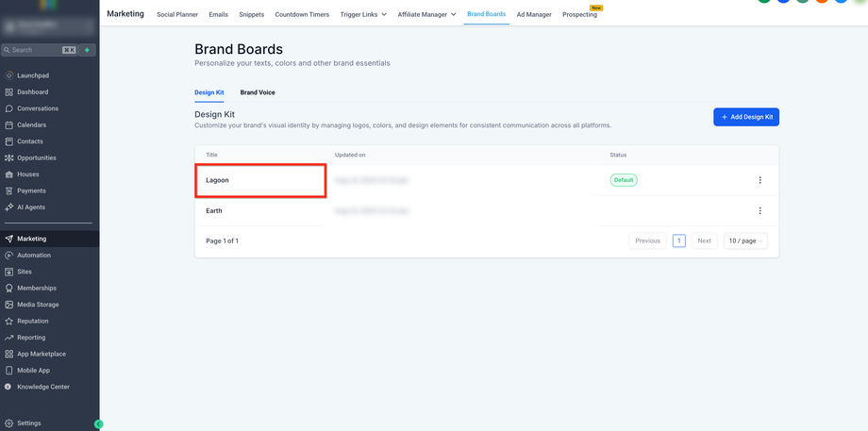
Task: Open the Calendars icon in sidebar
Action: 9,124
